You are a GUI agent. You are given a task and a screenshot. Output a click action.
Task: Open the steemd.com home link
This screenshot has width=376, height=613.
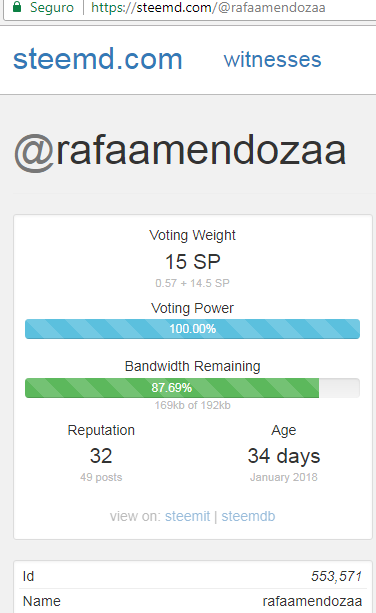[98, 59]
